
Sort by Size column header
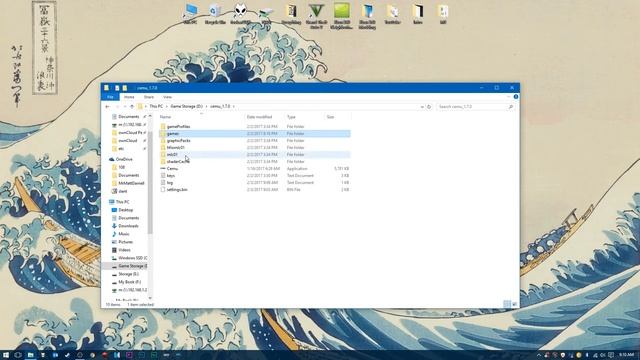click(330, 117)
